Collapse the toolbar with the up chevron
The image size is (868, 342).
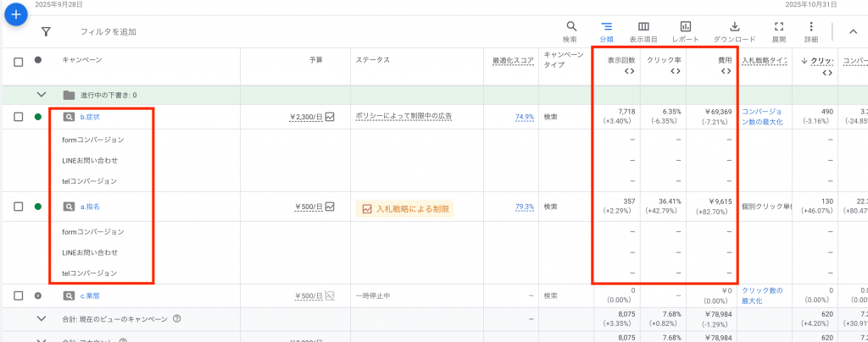(852, 31)
